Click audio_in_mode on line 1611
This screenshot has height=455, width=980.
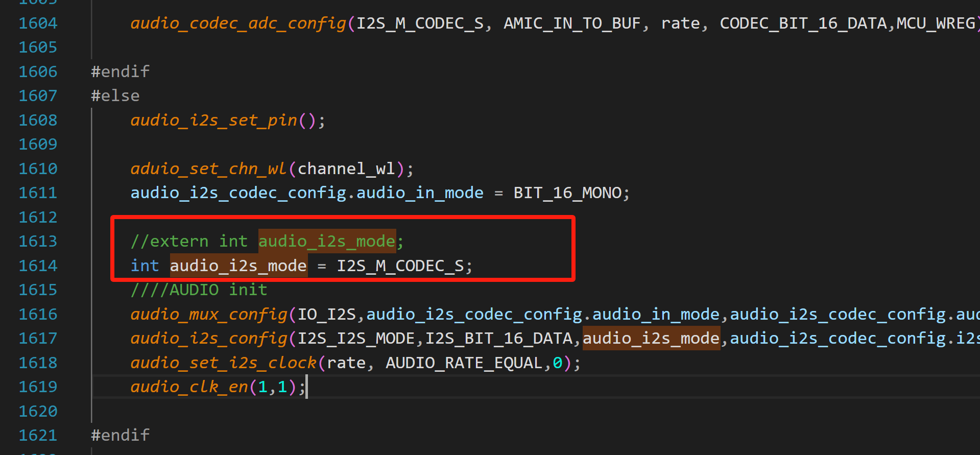[x=420, y=193]
